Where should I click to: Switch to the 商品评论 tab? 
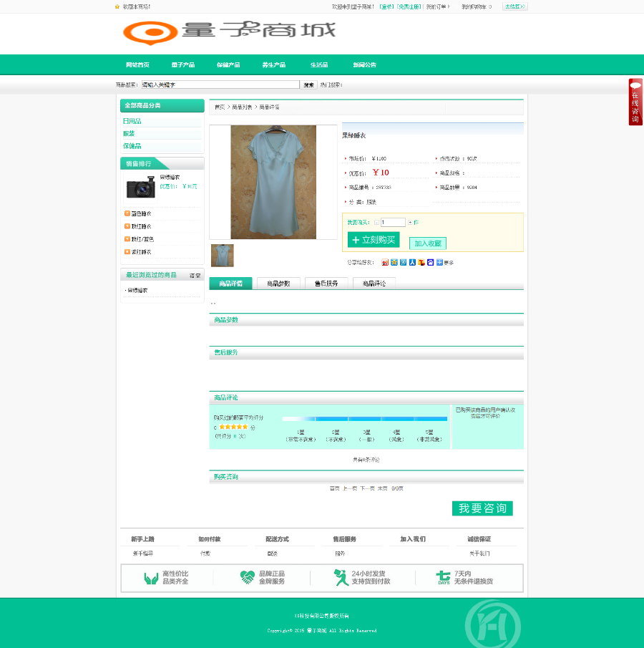coord(374,284)
